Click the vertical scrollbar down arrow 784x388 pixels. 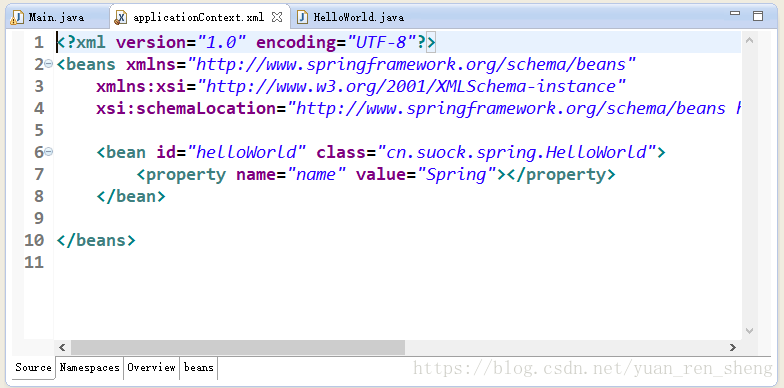click(x=749, y=330)
